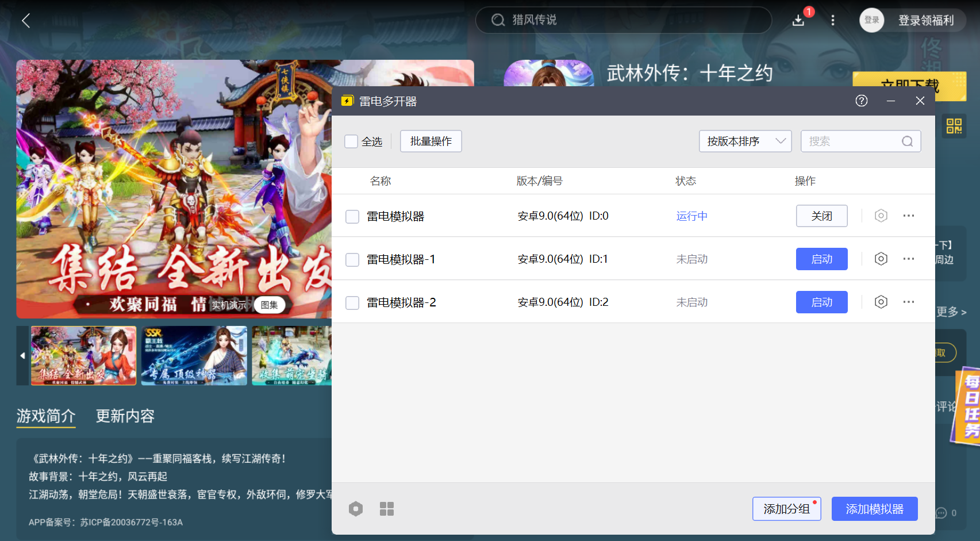Close the 雷电多开器 window
Screen dimensions: 980x541
pyautogui.click(x=920, y=101)
